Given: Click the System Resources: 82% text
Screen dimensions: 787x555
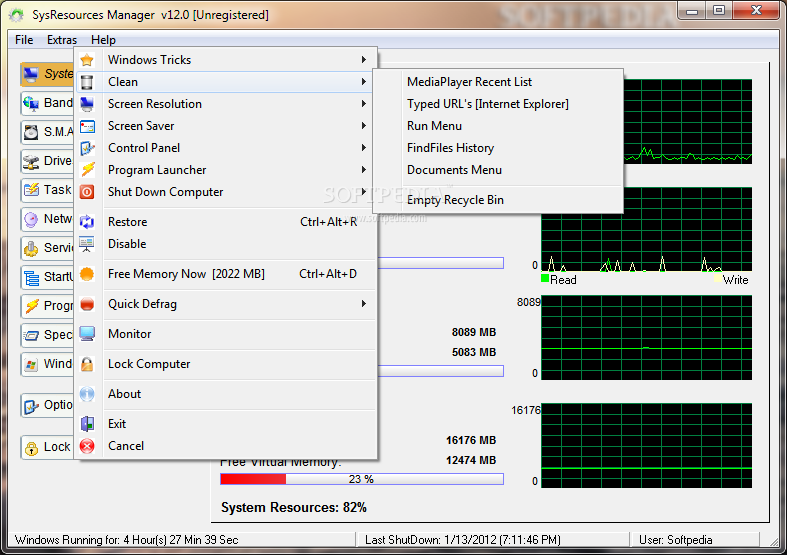Looking at the screenshot, I should coord(294,508).
